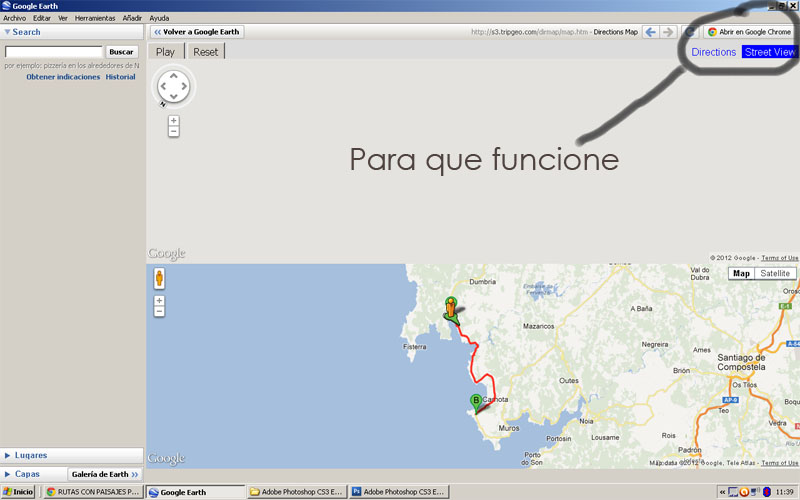
Task: Select the orange Pegman street view icon
Action: [159, 279]
